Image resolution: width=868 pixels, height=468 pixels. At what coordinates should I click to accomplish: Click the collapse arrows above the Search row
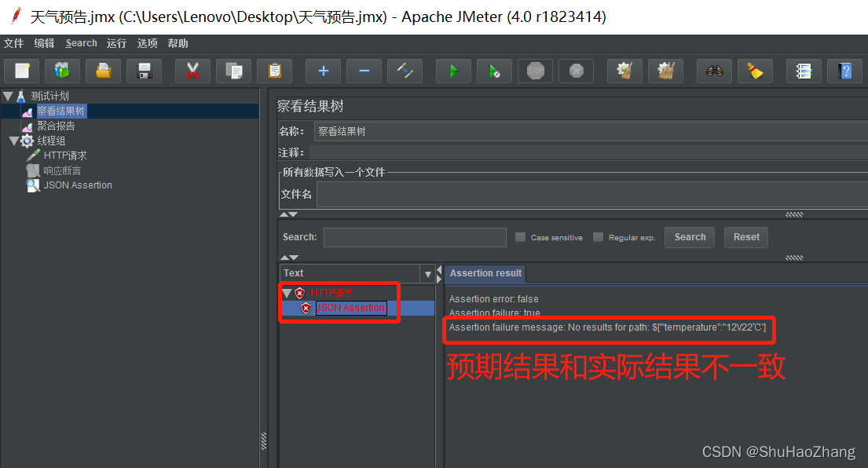(x=289, y=214)
